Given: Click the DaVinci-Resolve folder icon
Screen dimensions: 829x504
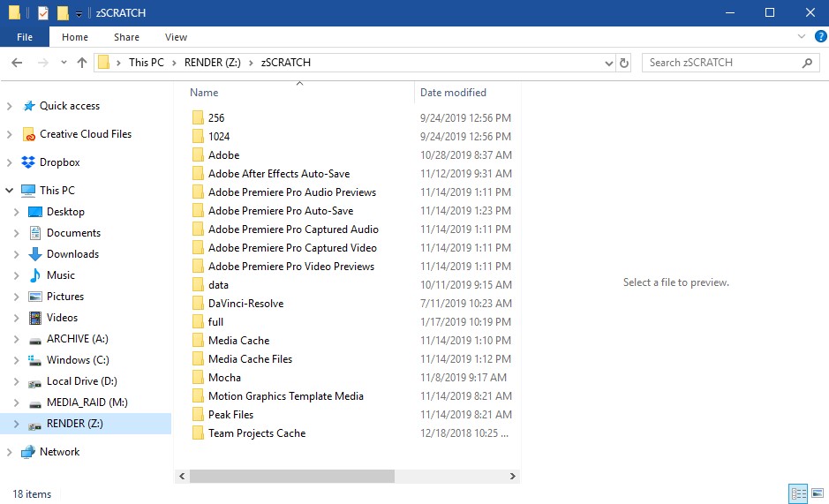Looking at the screenshot, I should 198,303.
